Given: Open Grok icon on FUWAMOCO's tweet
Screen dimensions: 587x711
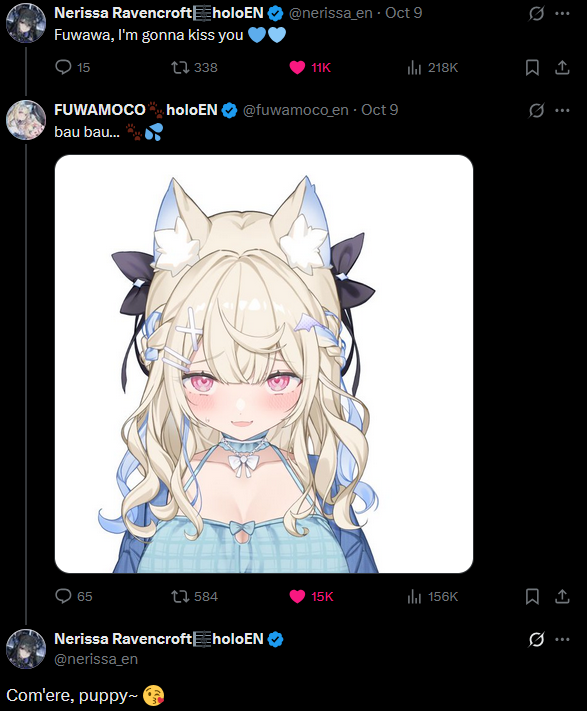Looking at the screenshot, I should (x=536, y=110).
